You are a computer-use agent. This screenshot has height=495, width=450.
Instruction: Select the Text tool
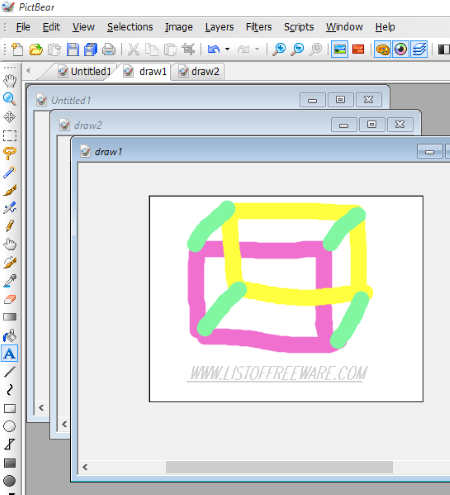point(9,354)
